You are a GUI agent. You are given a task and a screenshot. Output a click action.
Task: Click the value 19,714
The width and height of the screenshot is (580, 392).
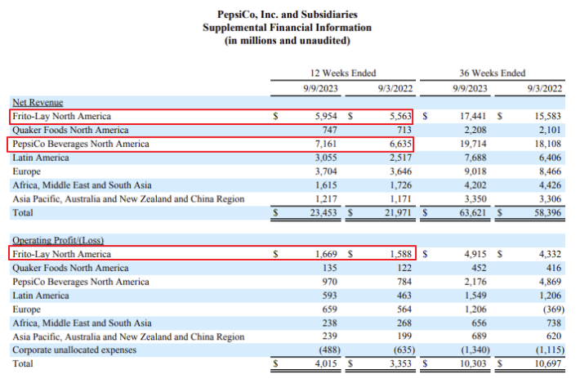(473, 144)
